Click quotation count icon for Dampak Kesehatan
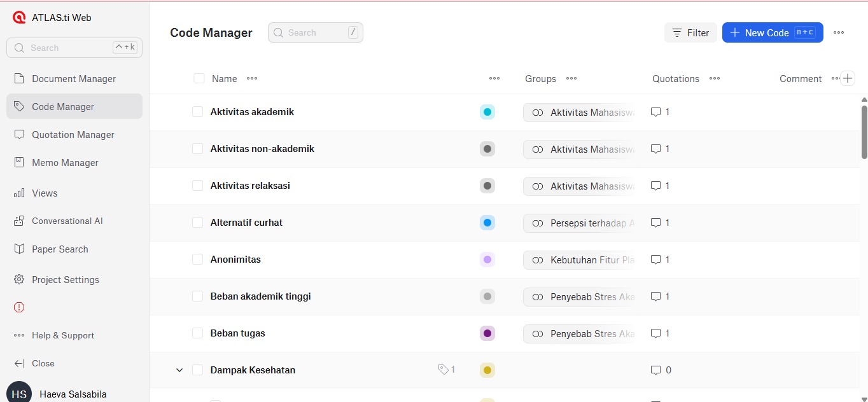 click(656, 370)
